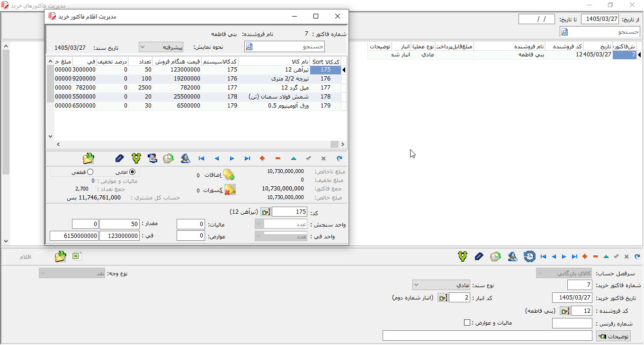Click the gray checkmark save icon in dialog toolbar

pos(308,158)
